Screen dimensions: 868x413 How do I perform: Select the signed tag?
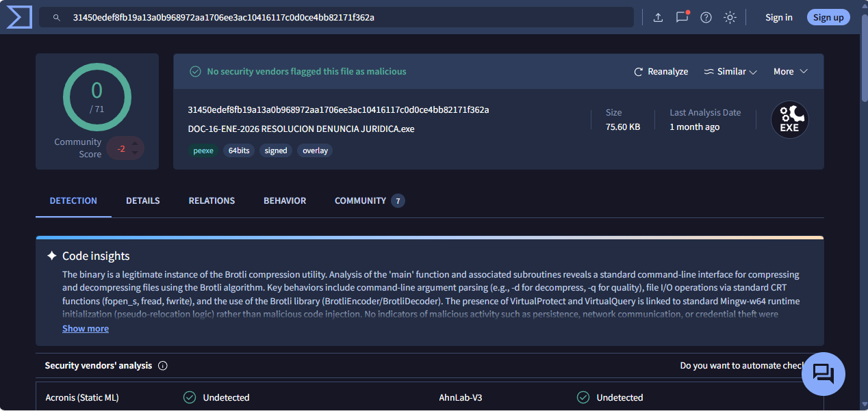pyautogui.click(x=276, y=150)
